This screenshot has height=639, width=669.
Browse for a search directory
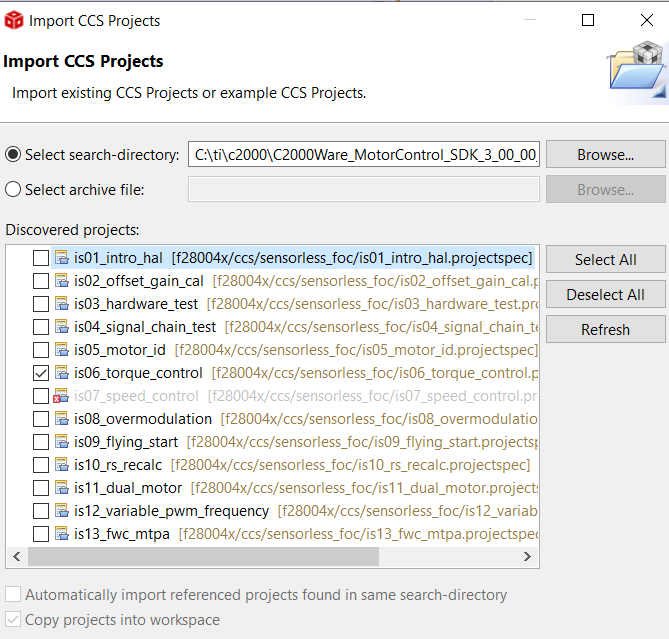[605, 155]
